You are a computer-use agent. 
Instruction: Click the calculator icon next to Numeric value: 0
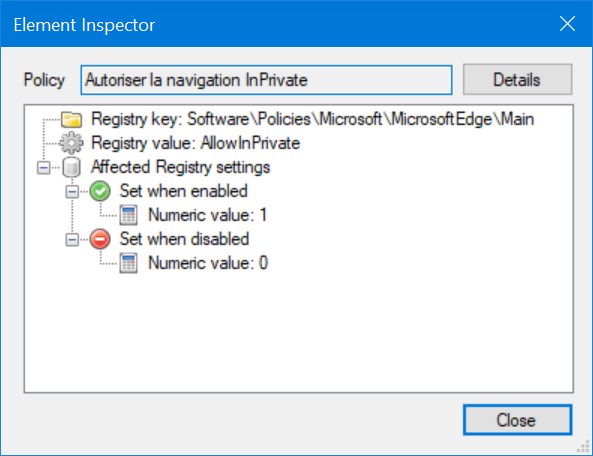129,263
